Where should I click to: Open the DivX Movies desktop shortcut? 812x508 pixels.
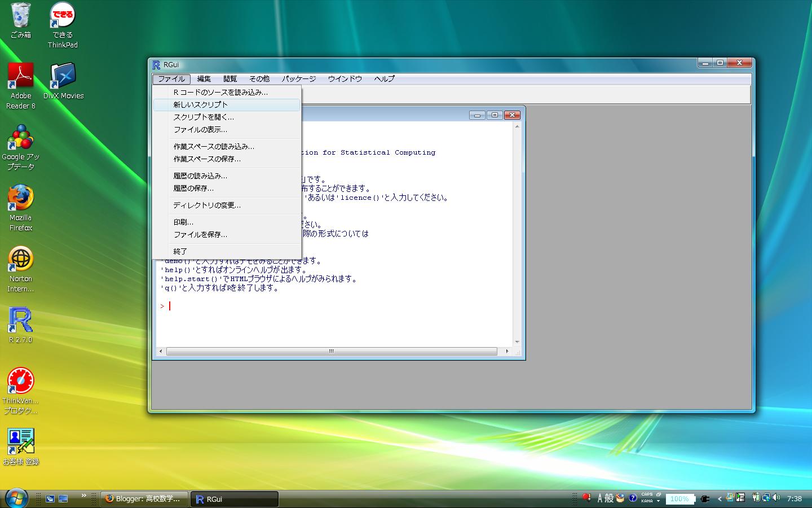click(x=63, y=81)
